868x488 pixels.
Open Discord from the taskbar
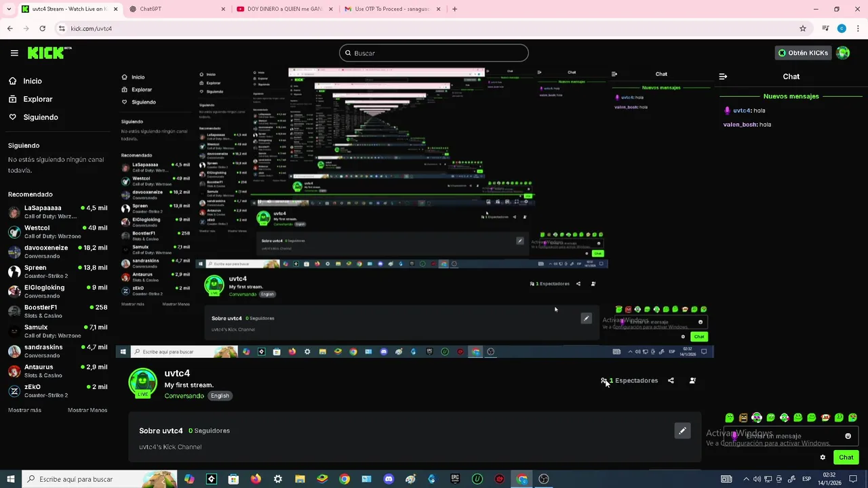tap(389, 479)
